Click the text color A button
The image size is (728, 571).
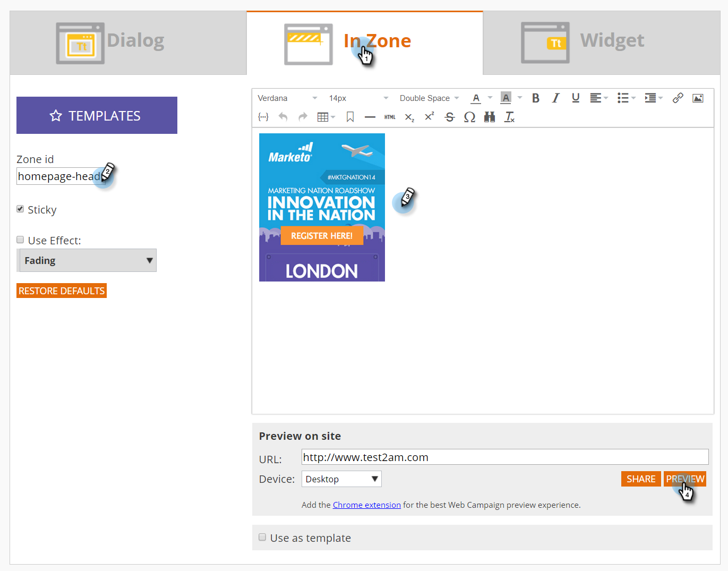click(476, 98)
